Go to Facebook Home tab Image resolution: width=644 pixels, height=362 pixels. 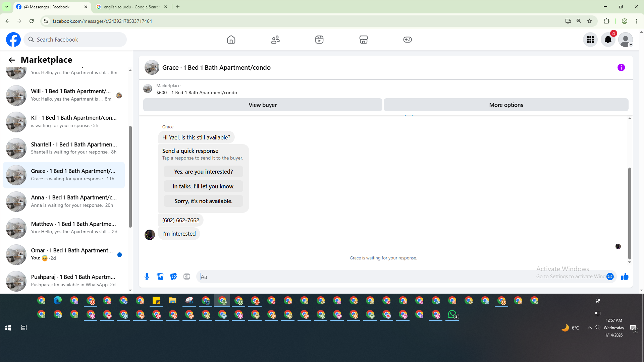pos(231,40)
